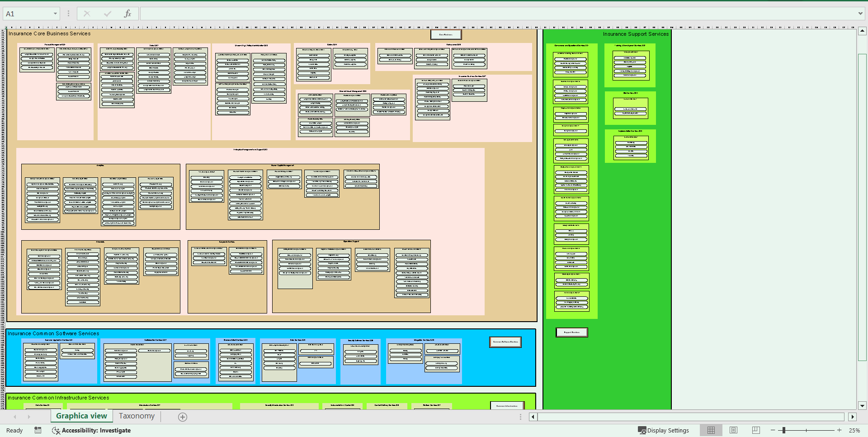Click the Accessibility checker icon in status bar

[56, 430]
